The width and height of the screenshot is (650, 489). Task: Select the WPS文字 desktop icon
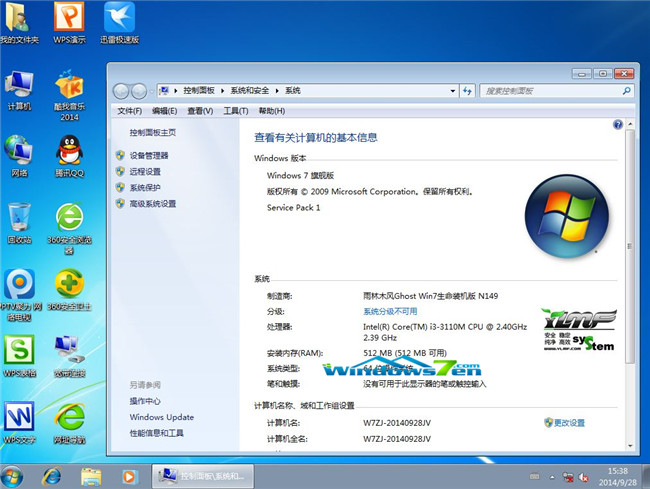(19, 423)
